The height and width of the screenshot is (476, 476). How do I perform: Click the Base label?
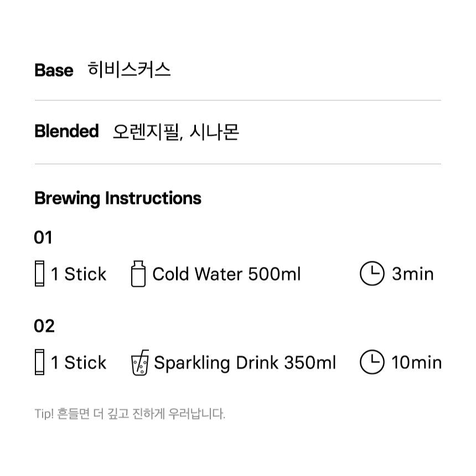(54, 70)
